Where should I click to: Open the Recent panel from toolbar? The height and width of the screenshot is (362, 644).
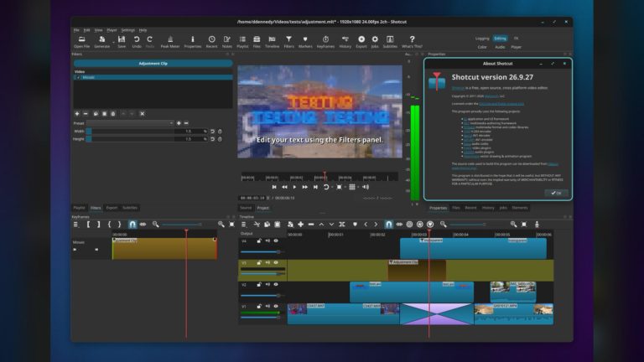coord(211,41)
